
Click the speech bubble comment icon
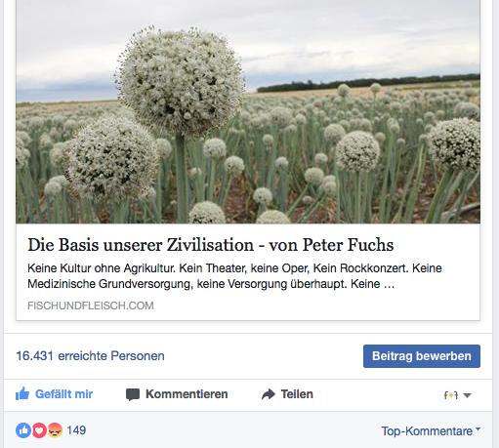tap(133, 394)
